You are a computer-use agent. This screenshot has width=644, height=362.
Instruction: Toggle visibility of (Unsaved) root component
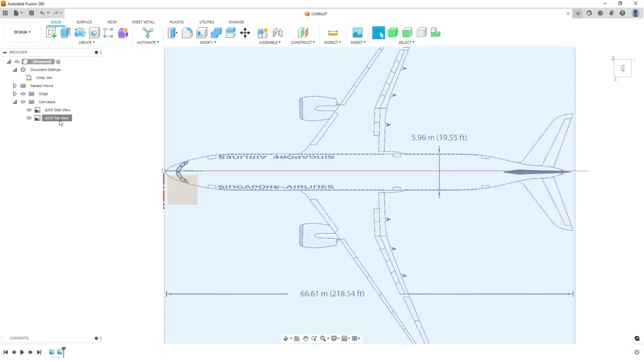(17, 61)
